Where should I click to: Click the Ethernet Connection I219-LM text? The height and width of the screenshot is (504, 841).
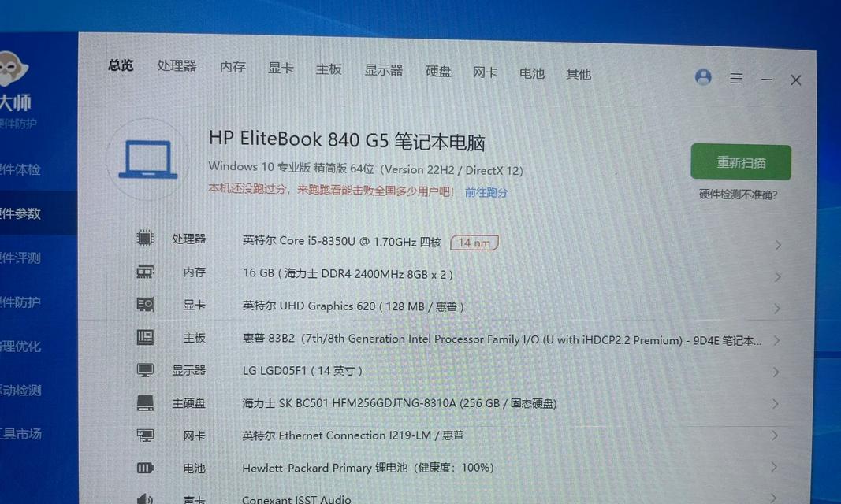click(352, 435)
